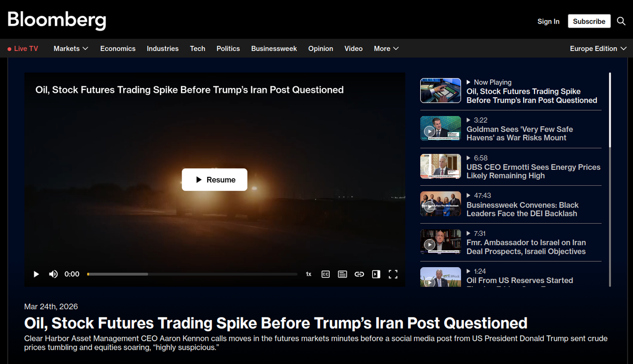Play Oil From US Reserves thumbnail
This screenshot has height=364, width=633.
click(441, 277)
